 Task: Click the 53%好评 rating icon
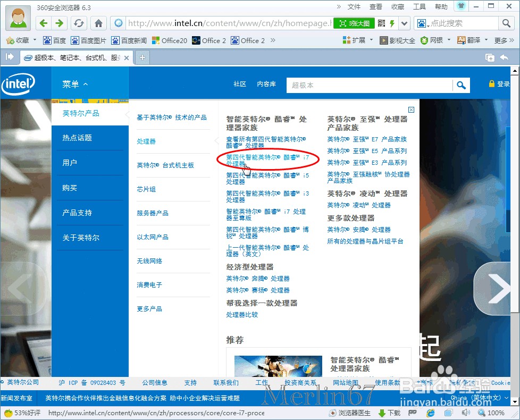22,413
